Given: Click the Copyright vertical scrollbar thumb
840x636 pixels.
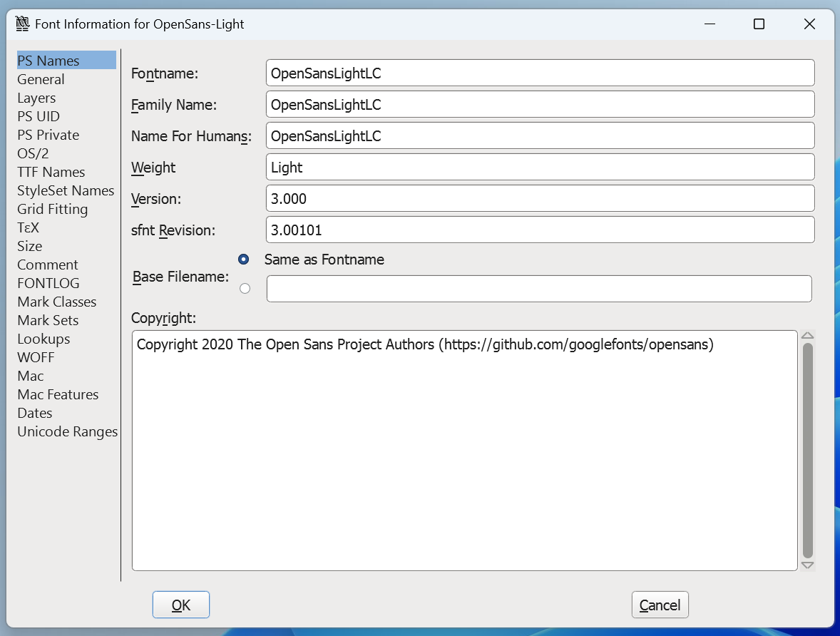Looking at the screenshot, I should [807, 449].
